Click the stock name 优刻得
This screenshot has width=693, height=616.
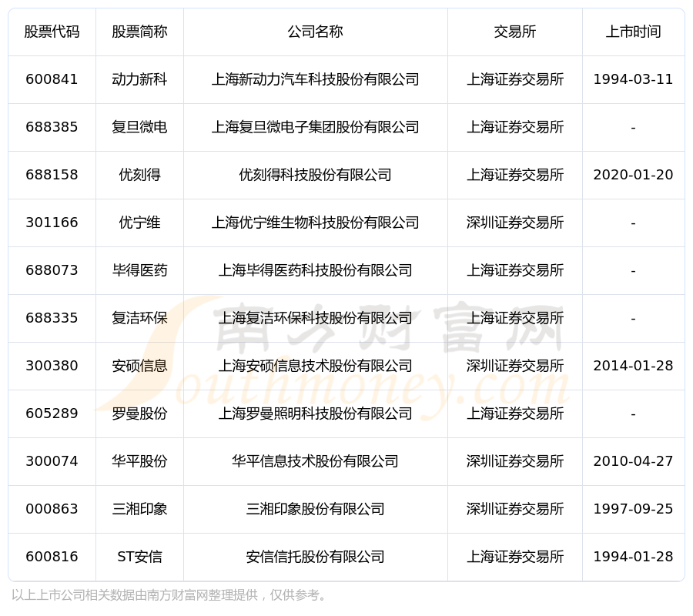pyautogui.click(x=139, y=175)
